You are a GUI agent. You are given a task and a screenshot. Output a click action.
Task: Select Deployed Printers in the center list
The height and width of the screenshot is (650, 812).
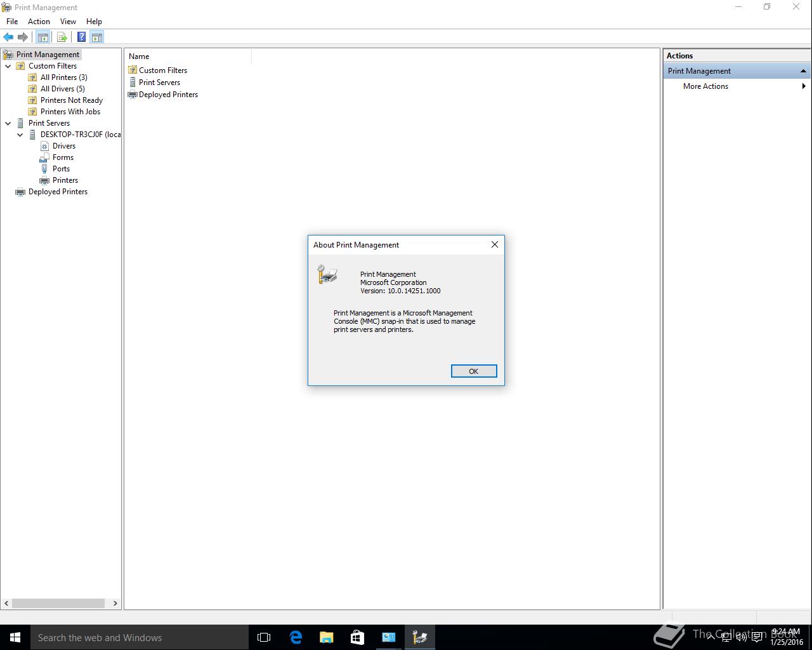tap(168, 95)
